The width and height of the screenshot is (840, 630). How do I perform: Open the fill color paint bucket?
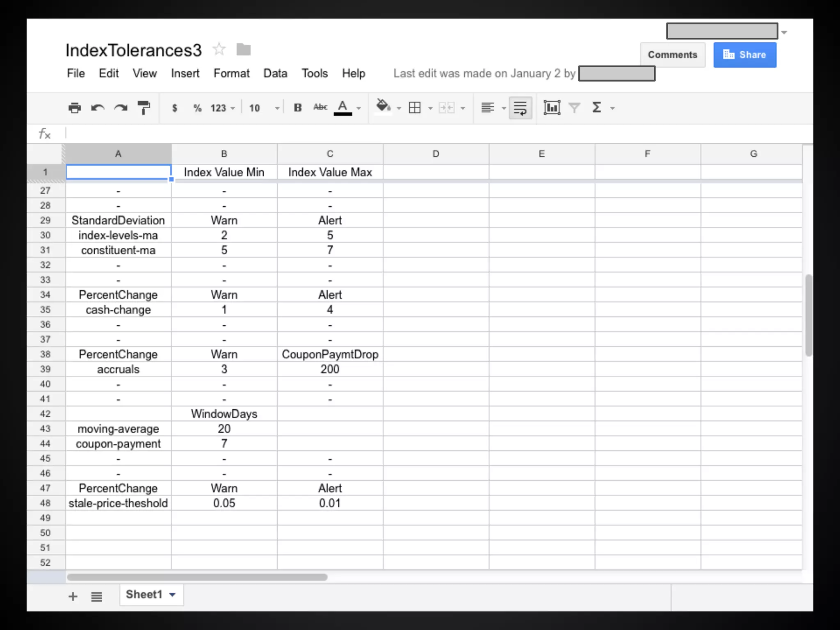(x=383, y=107)
